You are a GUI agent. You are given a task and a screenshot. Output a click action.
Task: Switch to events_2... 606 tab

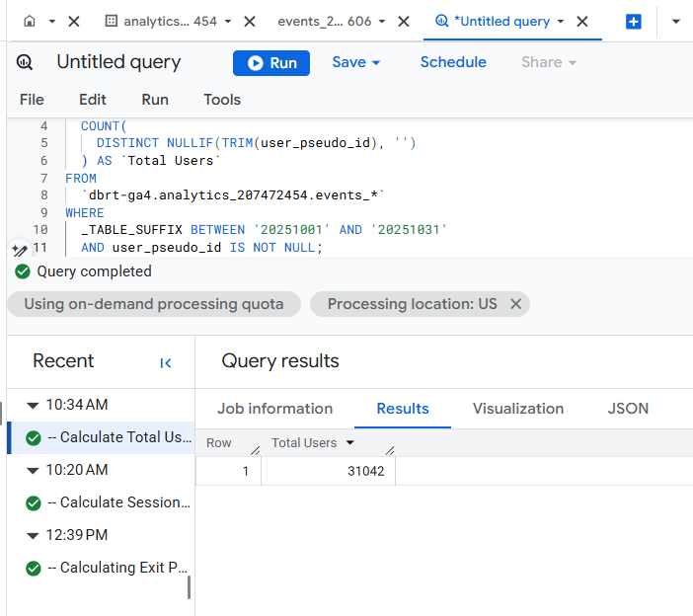(324, 21)
